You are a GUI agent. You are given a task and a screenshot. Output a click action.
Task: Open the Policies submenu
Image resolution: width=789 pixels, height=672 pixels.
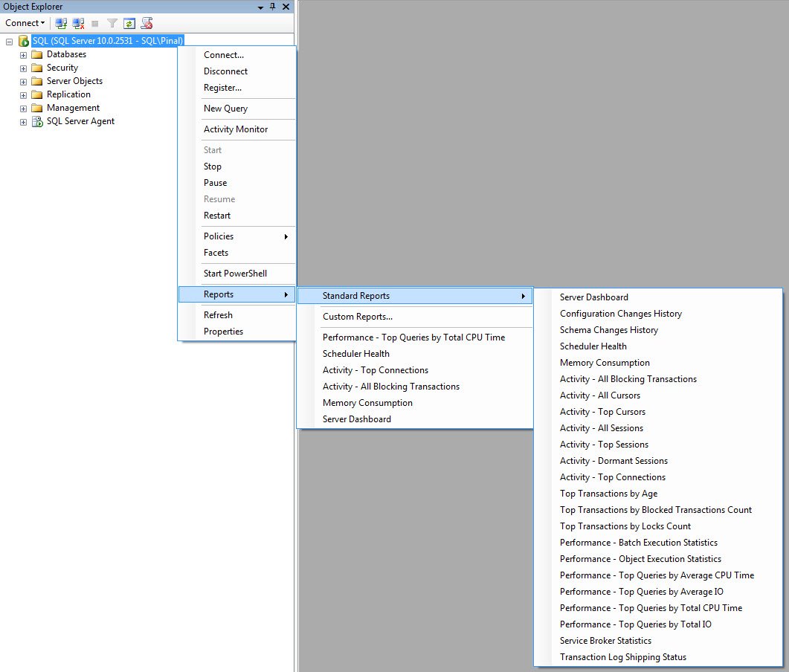[237, 236]
